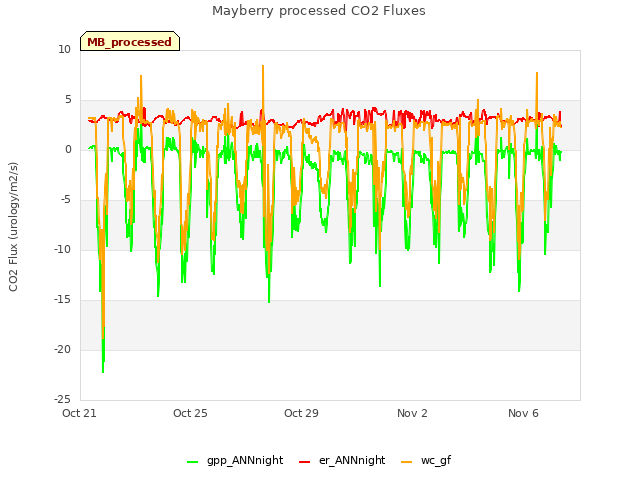The image size is (640, 480).
Task: Click the green gpp_ANNnight legend swatch
Action: point(192,462)
